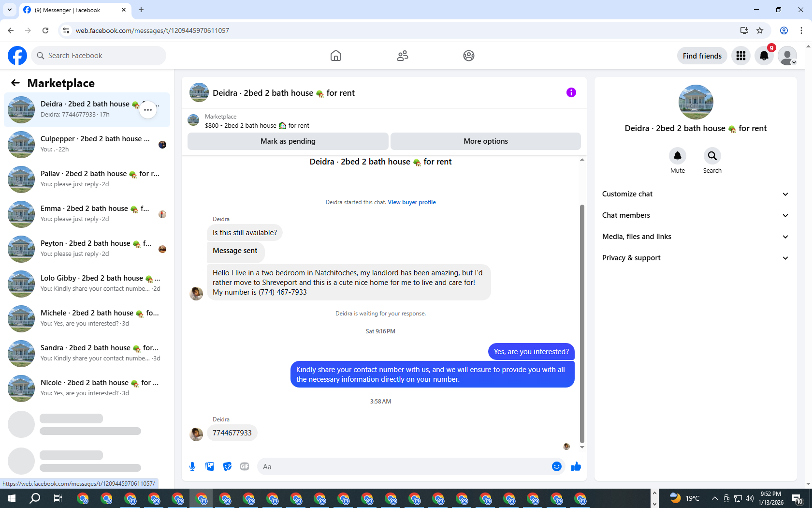This screenshot has width=812, height=508.
Task: Bookmark this page with the star icon
Action: click(x=760, y=30)
